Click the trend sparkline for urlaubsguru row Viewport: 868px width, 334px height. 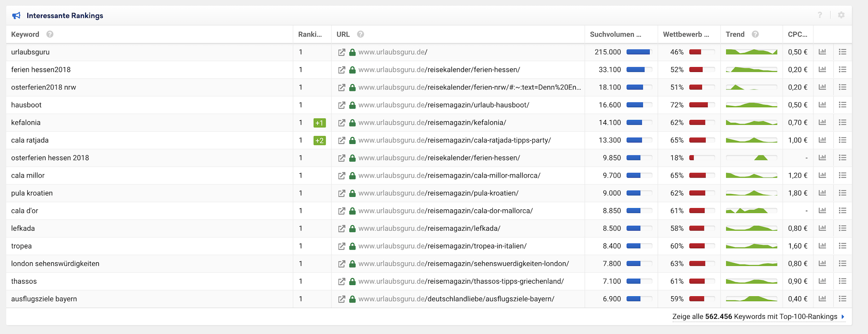(751, 52)
